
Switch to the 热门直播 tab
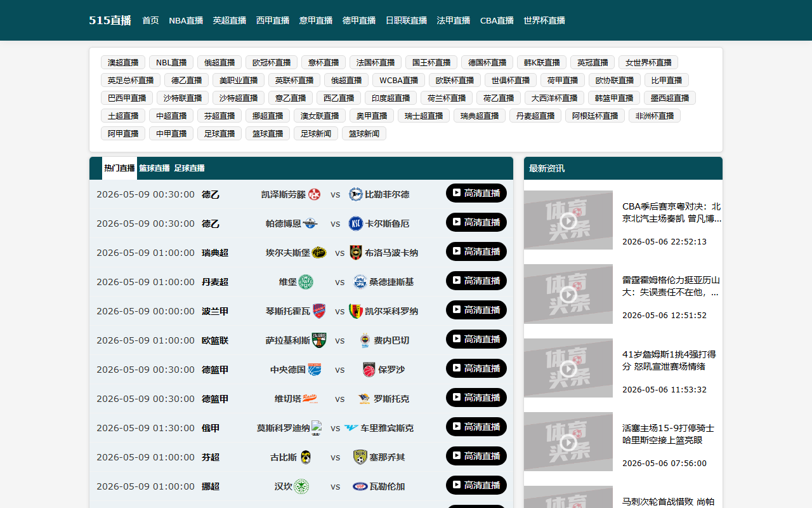[x=119, y=168]
